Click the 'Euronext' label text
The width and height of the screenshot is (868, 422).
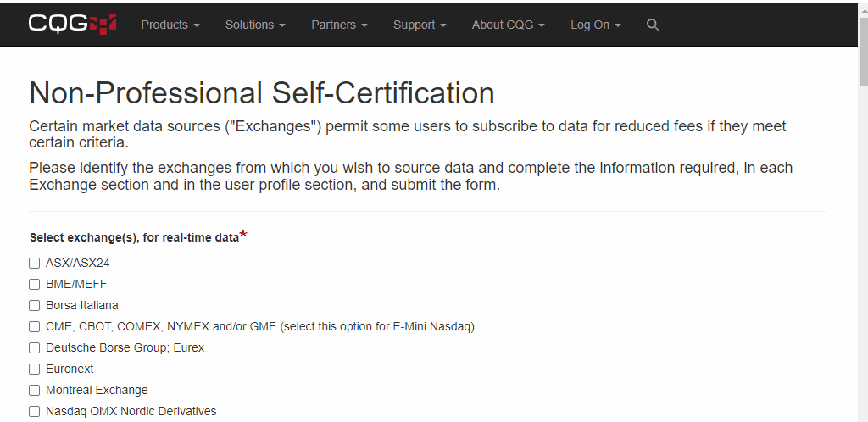70,369
